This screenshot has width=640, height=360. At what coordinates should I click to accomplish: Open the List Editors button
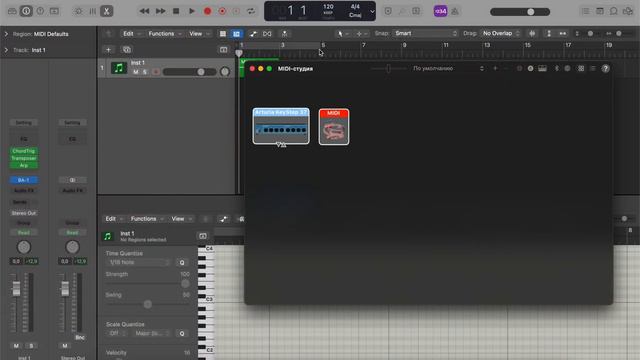585,11
